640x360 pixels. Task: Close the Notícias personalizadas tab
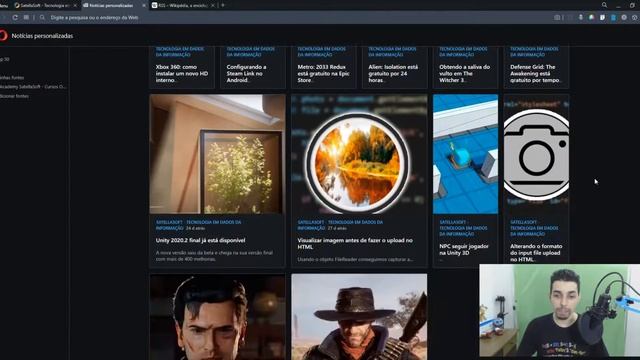click(x=144, y=6)
